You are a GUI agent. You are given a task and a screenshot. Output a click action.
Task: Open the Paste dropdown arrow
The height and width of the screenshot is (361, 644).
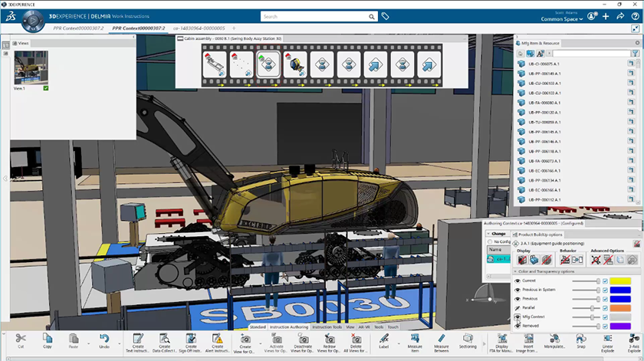point(88,343)
